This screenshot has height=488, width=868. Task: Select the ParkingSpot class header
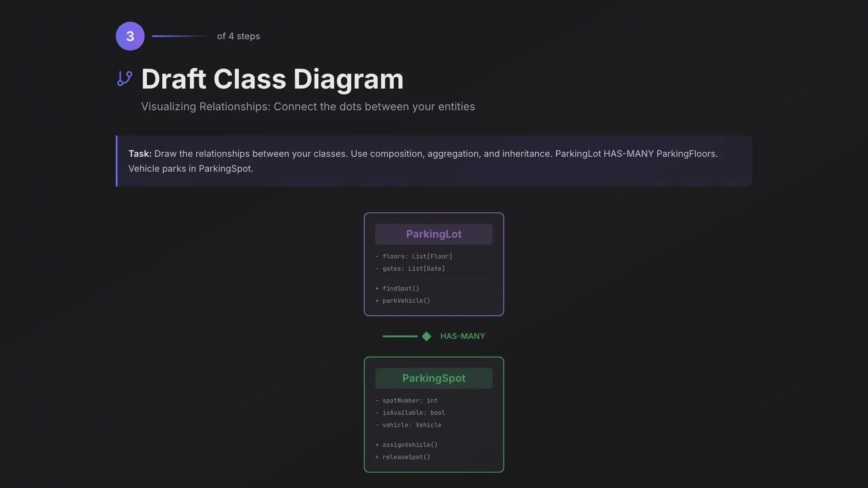(x=434, y=378)
